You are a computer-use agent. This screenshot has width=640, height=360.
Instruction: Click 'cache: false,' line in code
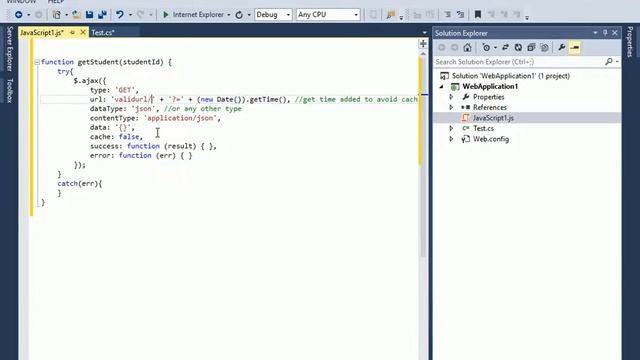[x=116, y=137]
